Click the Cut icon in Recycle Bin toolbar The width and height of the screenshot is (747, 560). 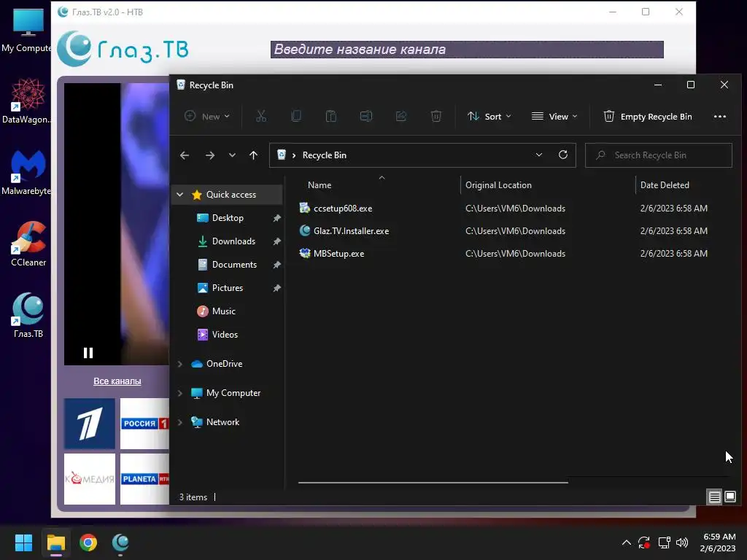coord(261,116)
